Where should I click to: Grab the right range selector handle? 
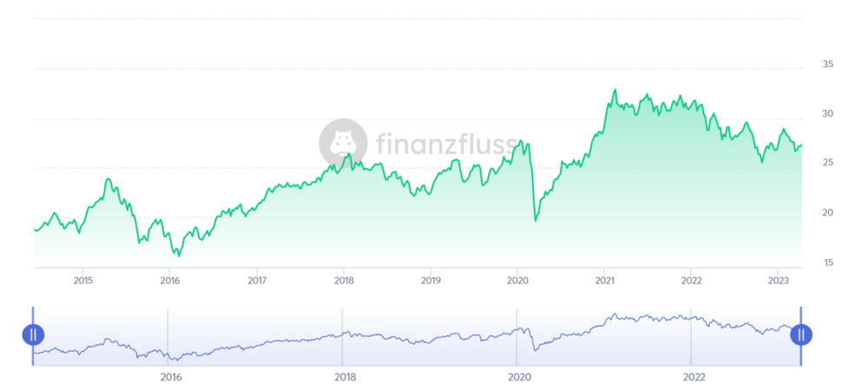801,335
